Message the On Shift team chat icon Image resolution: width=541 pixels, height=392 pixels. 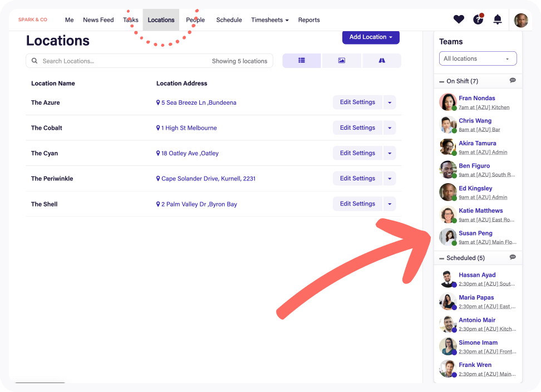tap(513, 81)
